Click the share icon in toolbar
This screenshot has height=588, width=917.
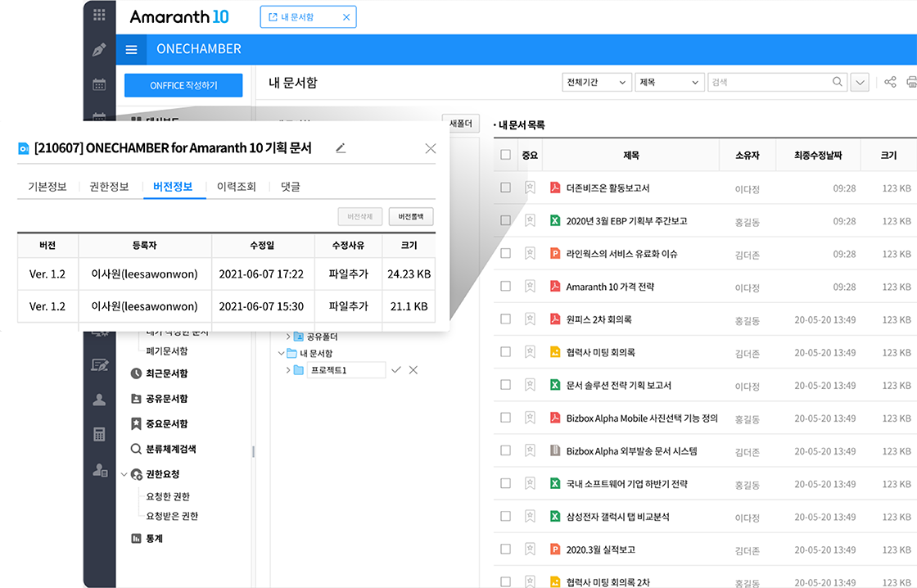(890, 82)
